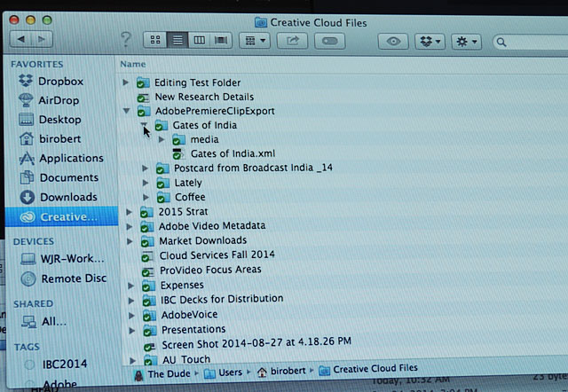Expand the Lately folder
Viewport: 568px width, 392px height.
click(146, 183)
